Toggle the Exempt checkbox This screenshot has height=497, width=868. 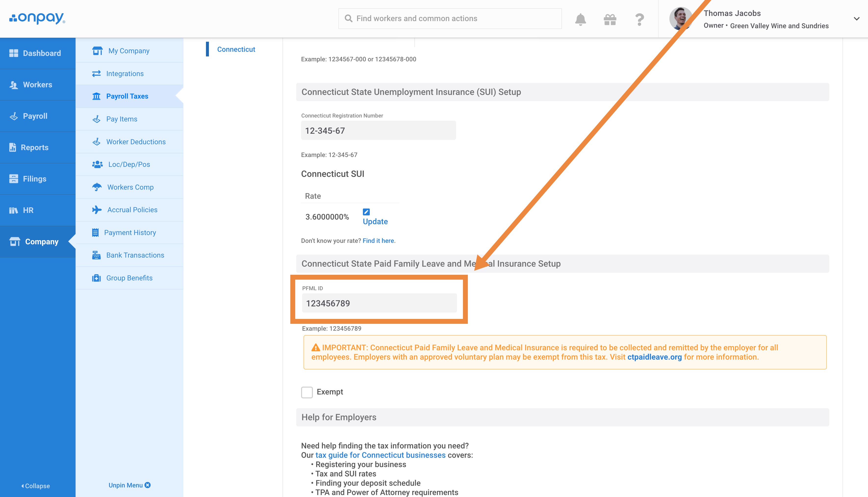click(x=307, y=392)
